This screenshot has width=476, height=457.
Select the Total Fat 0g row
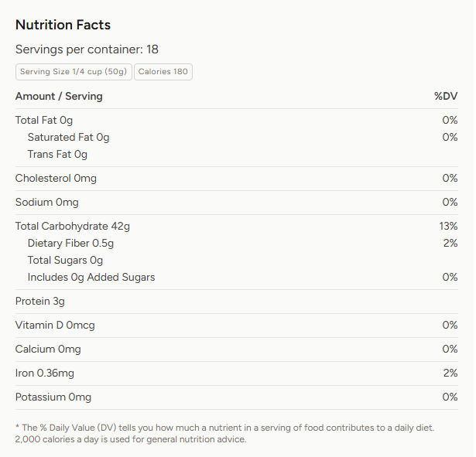(x=237, y=121)
